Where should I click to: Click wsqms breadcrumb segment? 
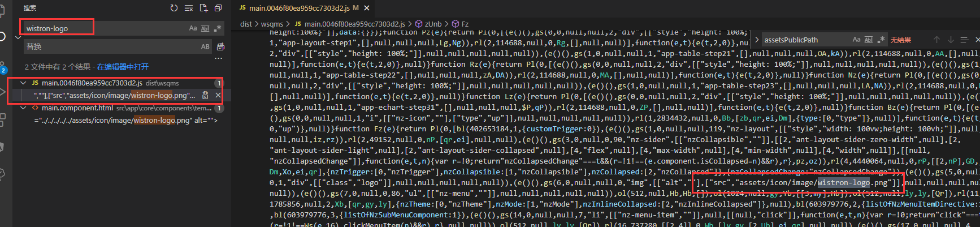(272, 24)
